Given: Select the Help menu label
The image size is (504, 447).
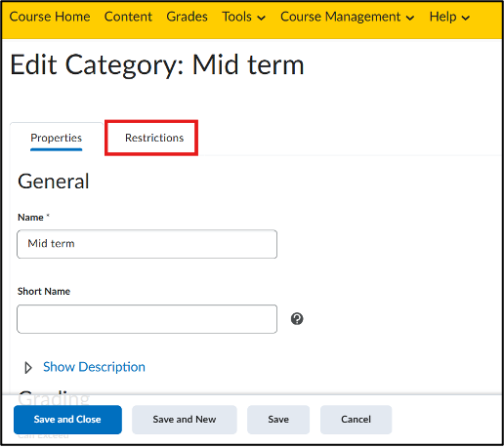Looking at the screenshot, I should [442, 17].
